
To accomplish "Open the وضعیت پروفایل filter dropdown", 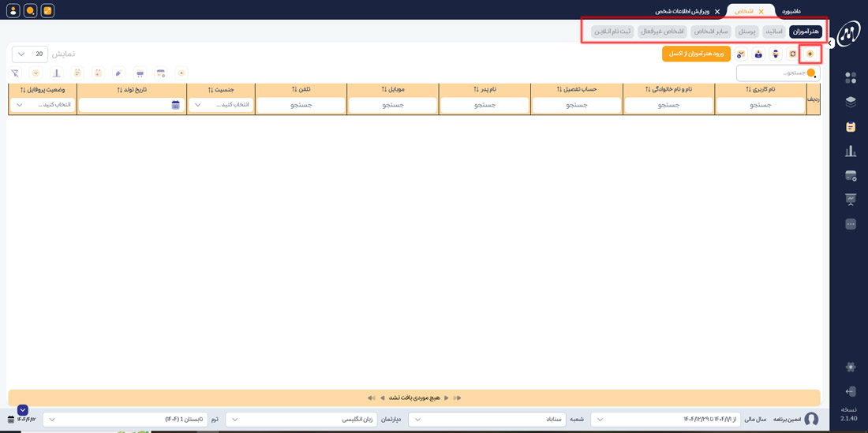I will (x=43, y=105).
